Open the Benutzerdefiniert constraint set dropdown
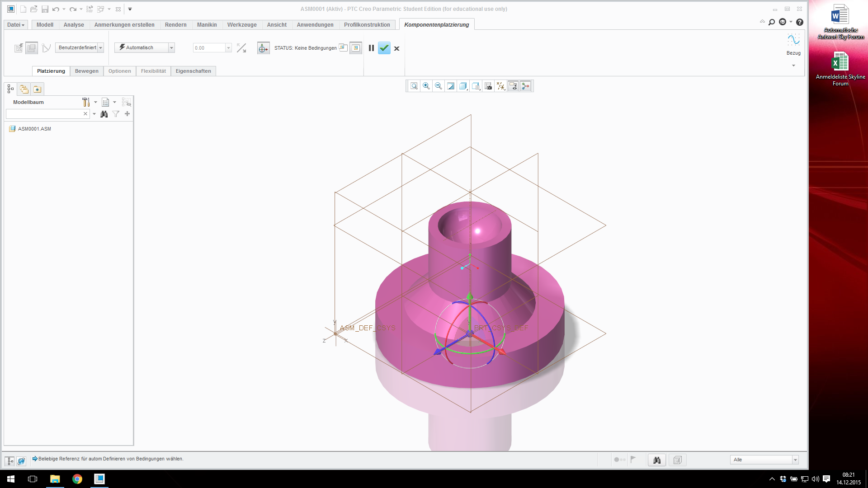Screen dimensions: 868x488 [x=100, y=47]
